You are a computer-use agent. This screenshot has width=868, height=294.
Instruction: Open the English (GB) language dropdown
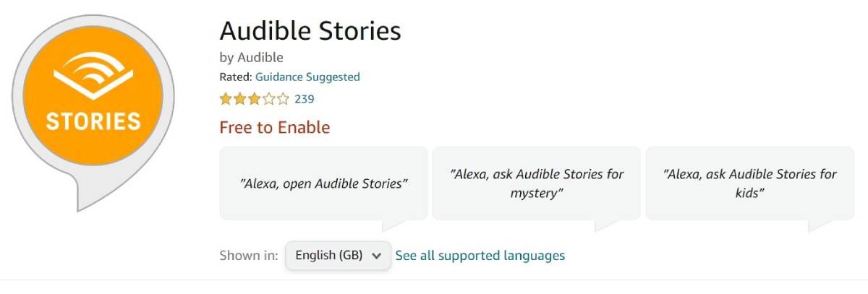[x=338, y=256]
